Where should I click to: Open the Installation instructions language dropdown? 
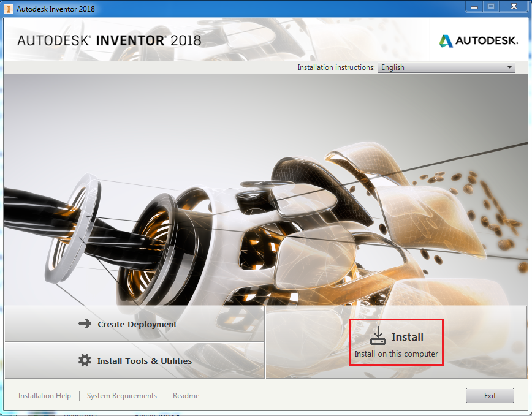pos(446,67)
